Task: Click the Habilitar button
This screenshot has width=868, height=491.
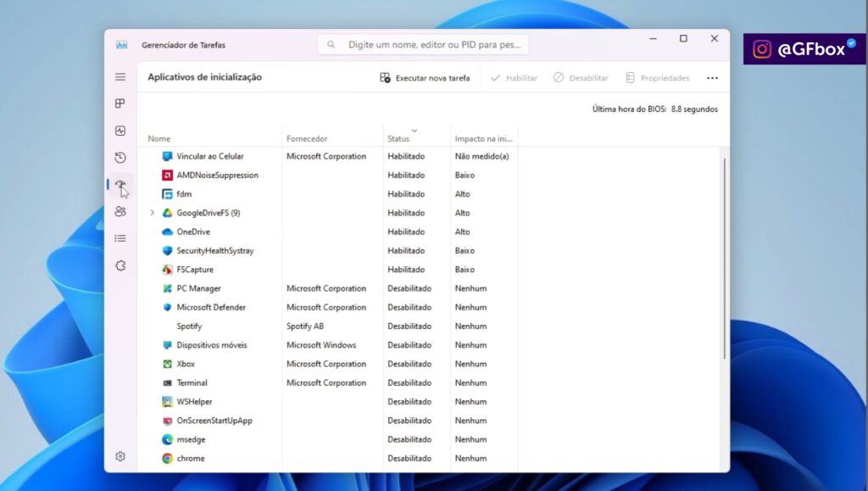Action: pyautogui.click(x=514, y=78)
